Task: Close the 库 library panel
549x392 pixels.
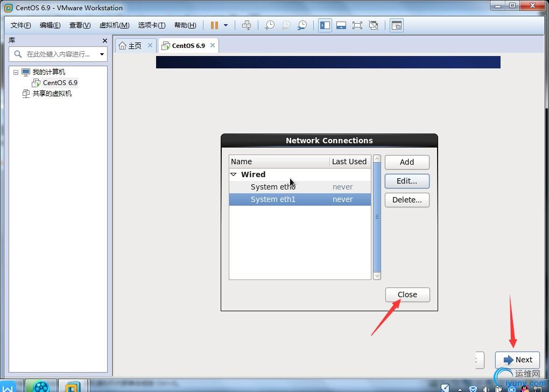Action: click(x=105, y=40)
